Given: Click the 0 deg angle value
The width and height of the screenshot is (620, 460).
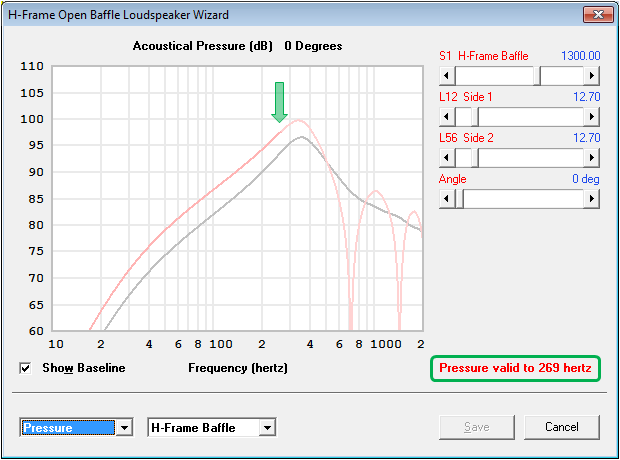Looking at the screenshot, I should [586, 179].
